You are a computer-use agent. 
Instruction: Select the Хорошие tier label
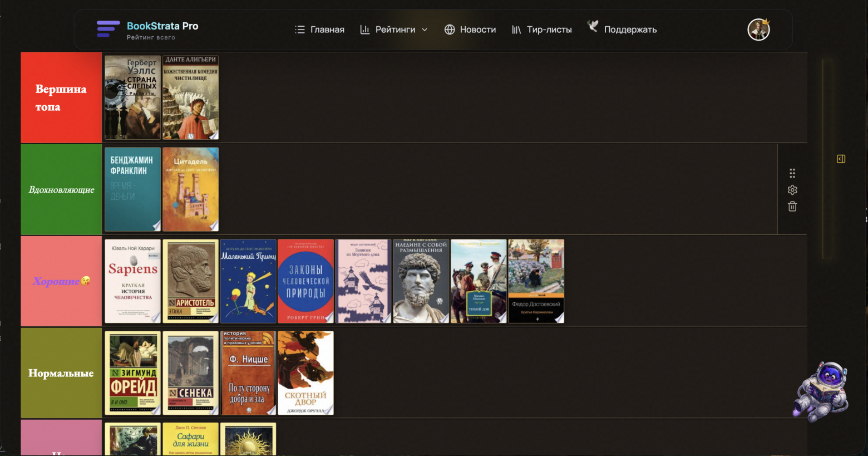click(61, 281)
